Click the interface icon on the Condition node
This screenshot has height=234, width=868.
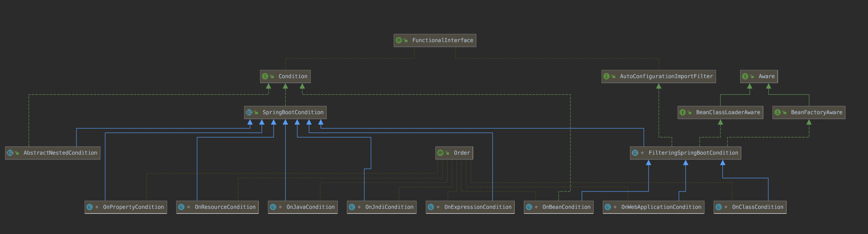point(265,77)
